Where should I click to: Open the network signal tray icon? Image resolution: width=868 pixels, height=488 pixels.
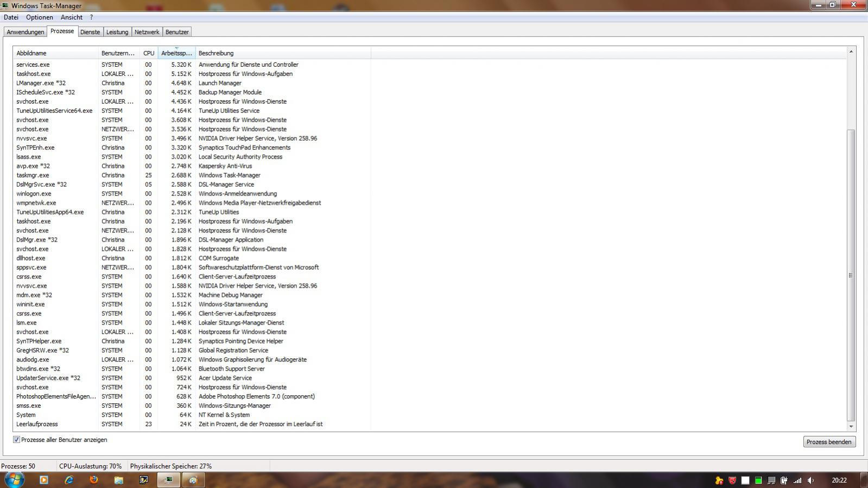[797, 480]
